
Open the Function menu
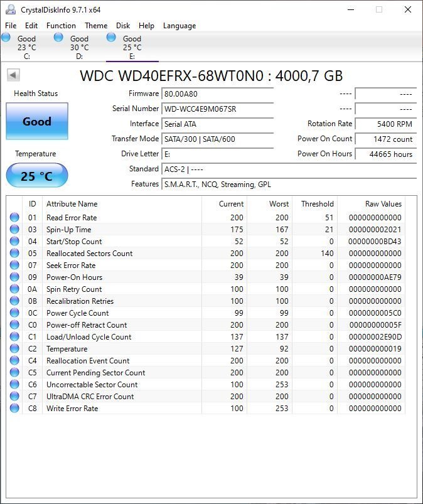pos(61,26)
